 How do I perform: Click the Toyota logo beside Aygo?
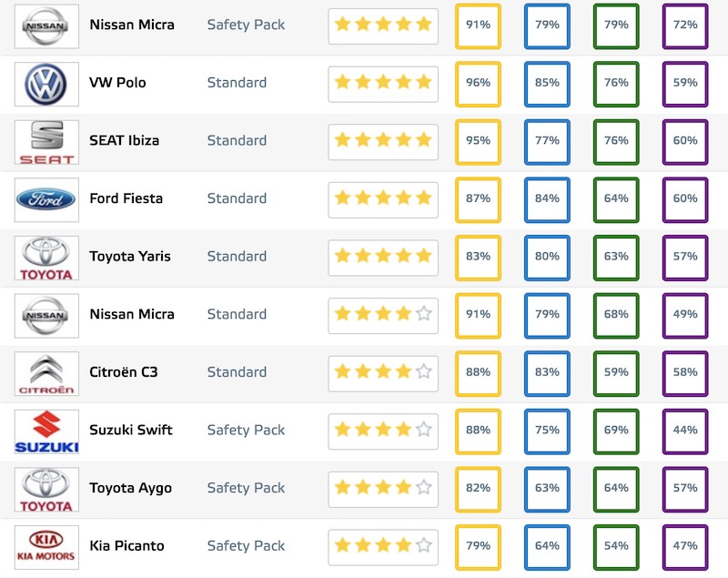pos(46,489)
